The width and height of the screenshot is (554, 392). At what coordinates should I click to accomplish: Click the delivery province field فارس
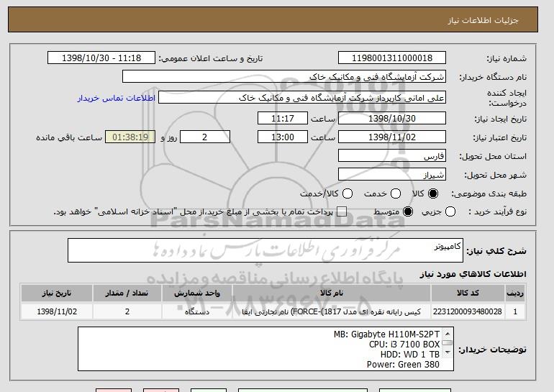(x=392, y=156)
